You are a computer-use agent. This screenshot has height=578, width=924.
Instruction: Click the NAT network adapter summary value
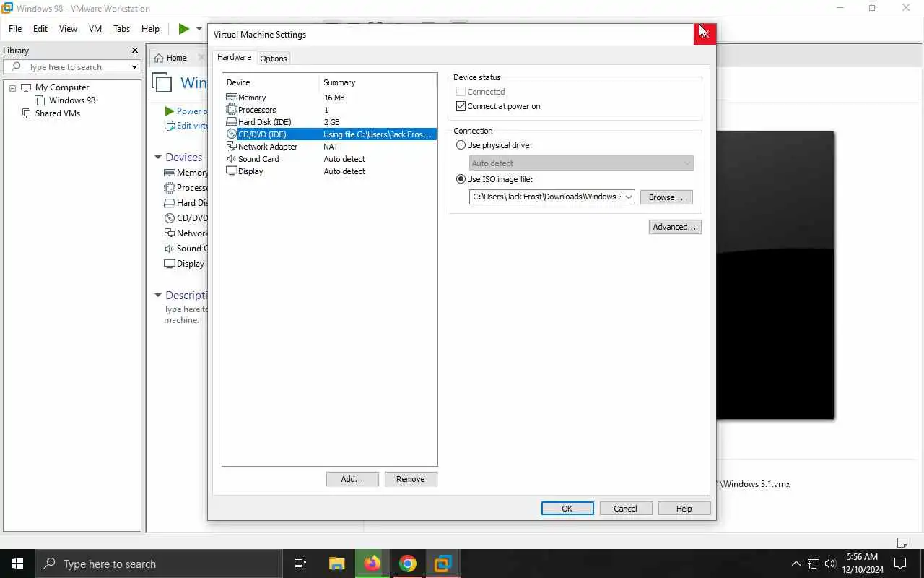331,147
